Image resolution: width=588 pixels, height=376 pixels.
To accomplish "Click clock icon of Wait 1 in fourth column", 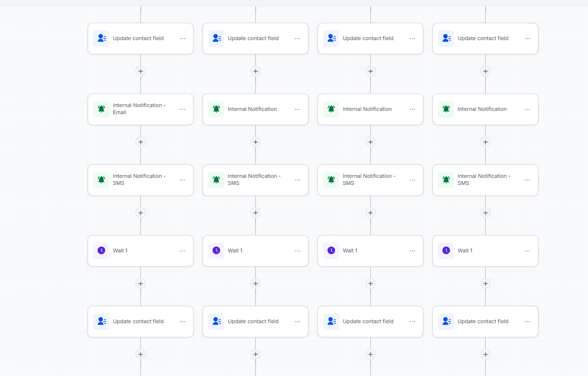I will click(x=447, y=251).
